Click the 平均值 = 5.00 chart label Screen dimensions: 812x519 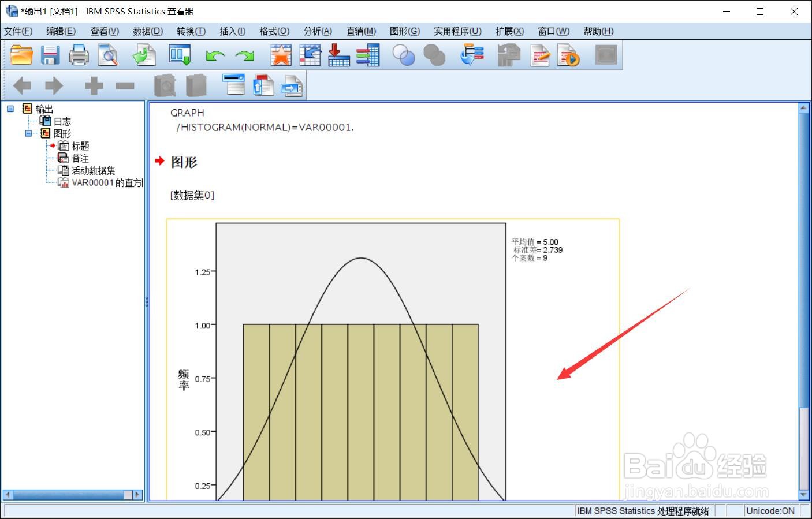click(535, 242)
